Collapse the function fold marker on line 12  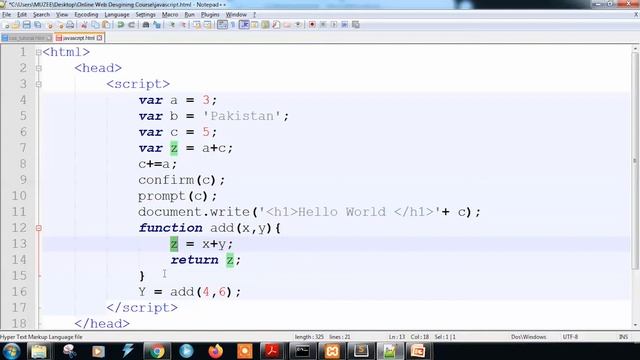pyautogui.click(x=38, y=228)
